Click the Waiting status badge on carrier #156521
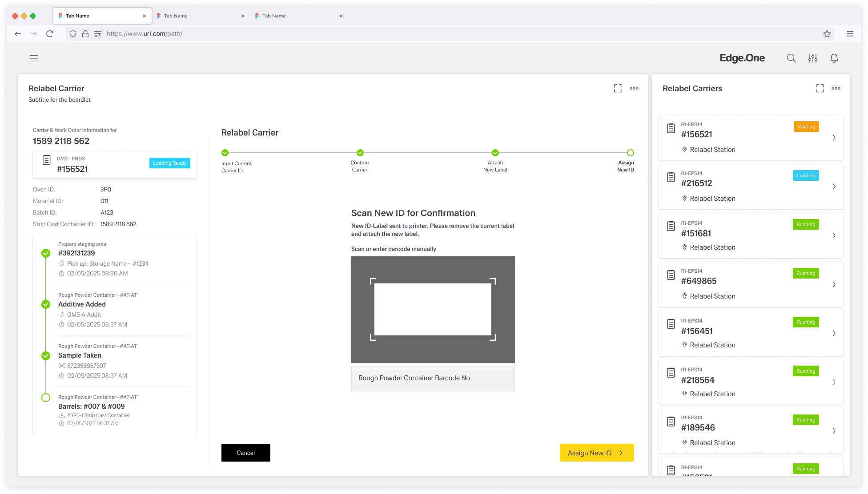868x494 pixels. [x=806, y=127]
